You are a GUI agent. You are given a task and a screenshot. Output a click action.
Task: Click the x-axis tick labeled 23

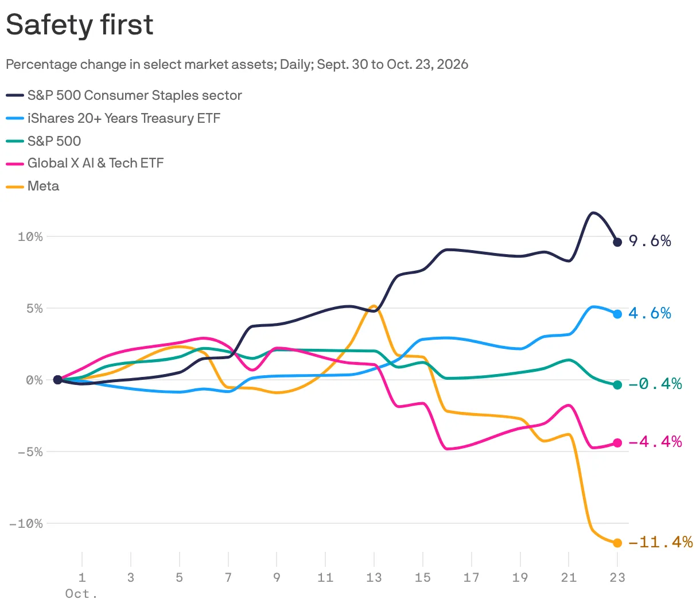(x=617, y=577)
